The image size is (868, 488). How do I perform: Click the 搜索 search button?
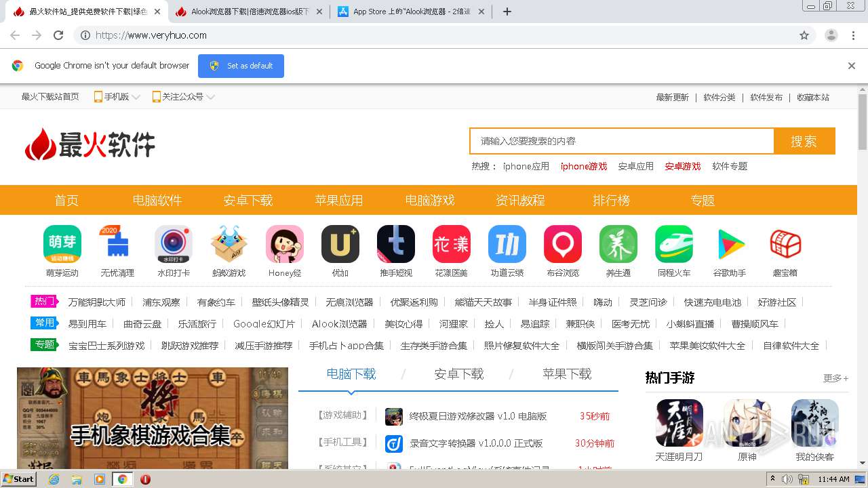804,141
